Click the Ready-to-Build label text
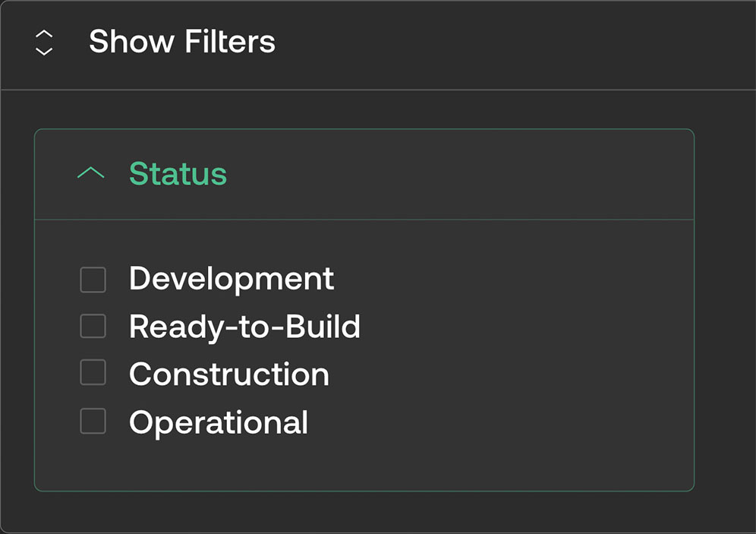The image size is (756, 534). coord(244,327)
